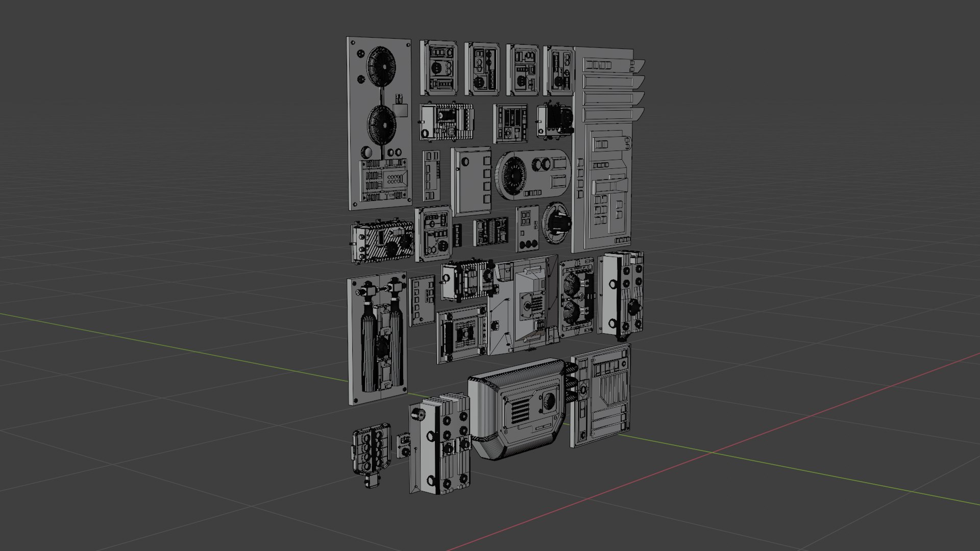The image size is (980, 551).
Task: Select the tall panel with two large fans
Action: 379,123
